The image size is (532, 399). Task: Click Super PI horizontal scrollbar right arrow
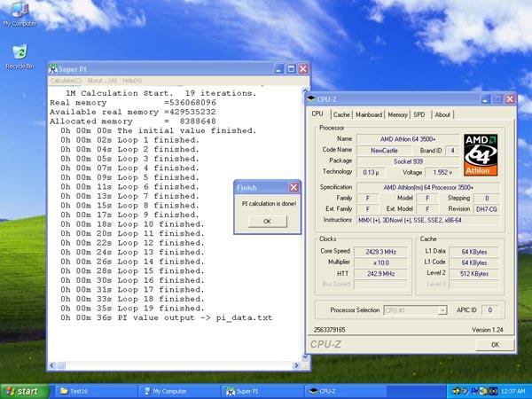pyautogui.click(x=296, y=365)
